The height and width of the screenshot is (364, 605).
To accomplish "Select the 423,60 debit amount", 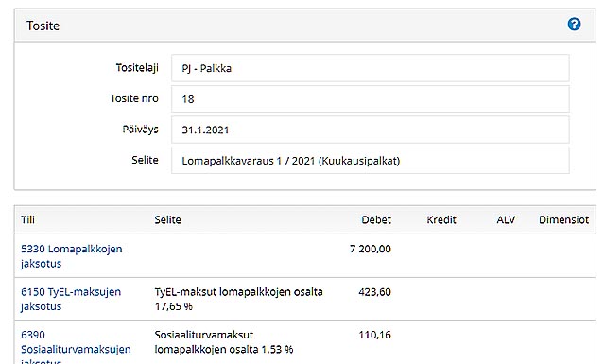I will pyautogui.click(x=374, y=292).
